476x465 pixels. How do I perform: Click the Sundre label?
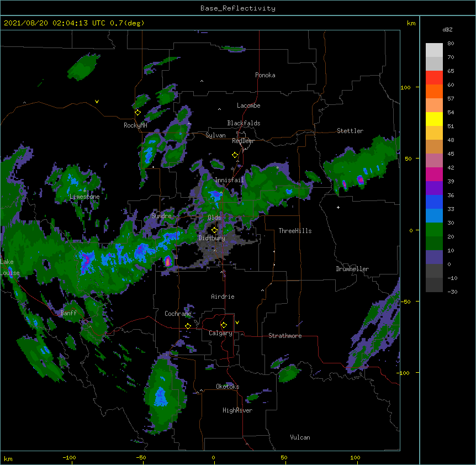point(161,216)
